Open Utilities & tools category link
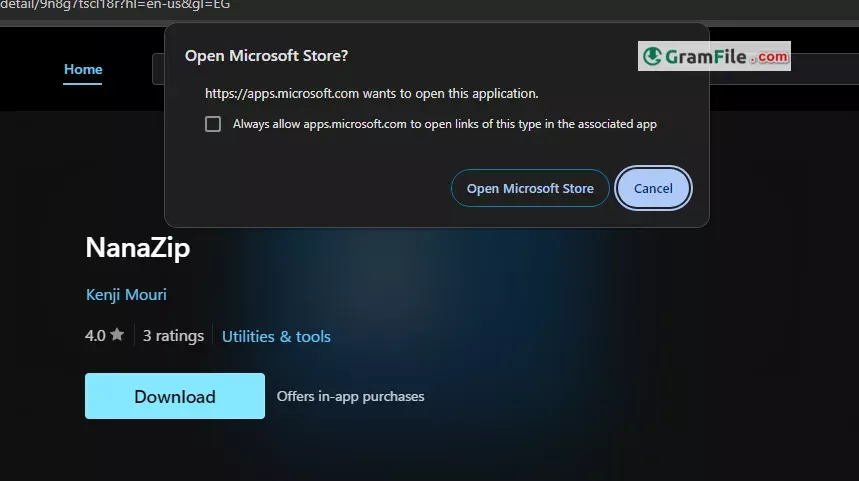 (276, 336)
